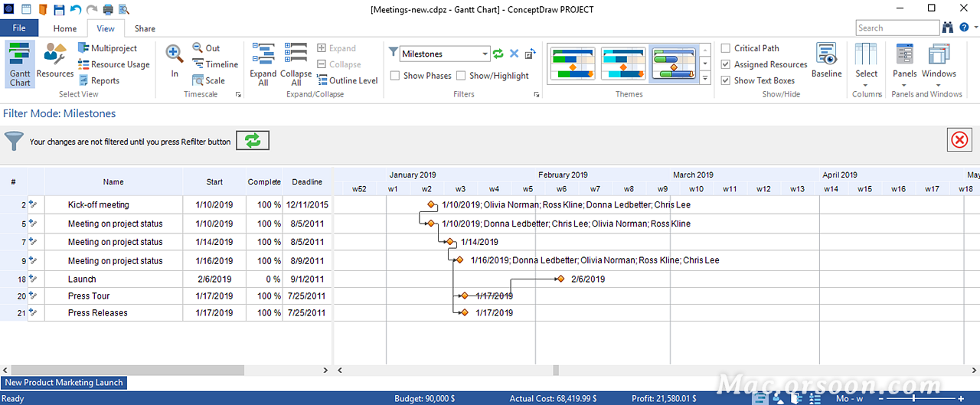The height and width of the screenshot is (405, 980).
Task: Select New Product Marketing Launch project tab
Action: pos(64,383)
